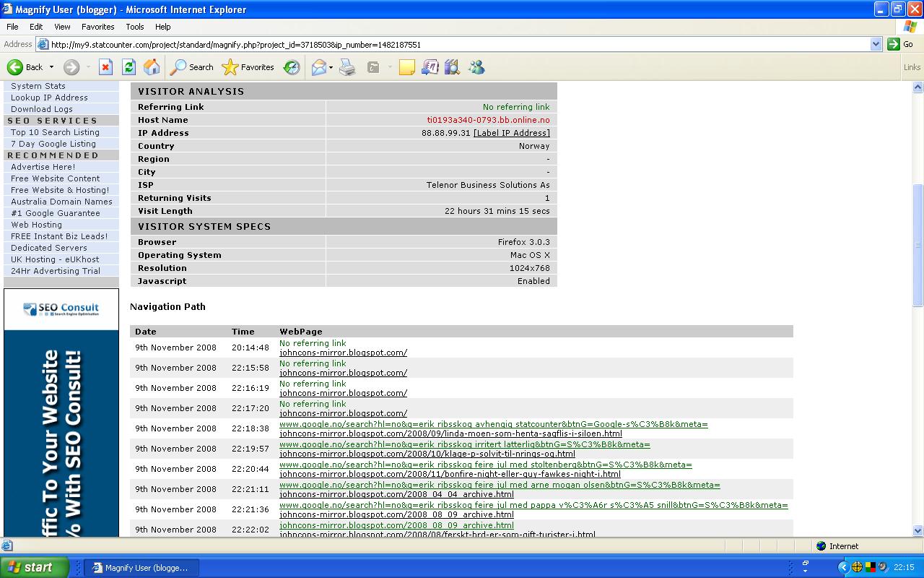The width and height of the screenshot is (924, 578).
Task: Expand the Mail button dropdown arrow
Action: tap(331, 67)
